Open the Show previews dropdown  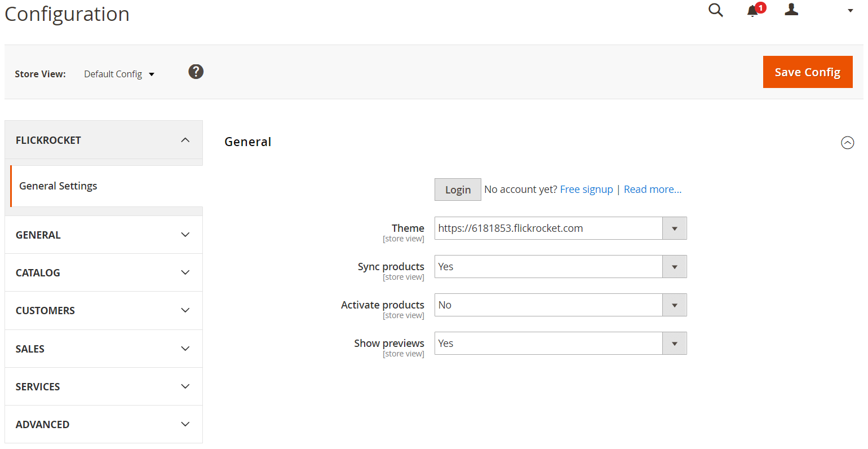[560, 344]
